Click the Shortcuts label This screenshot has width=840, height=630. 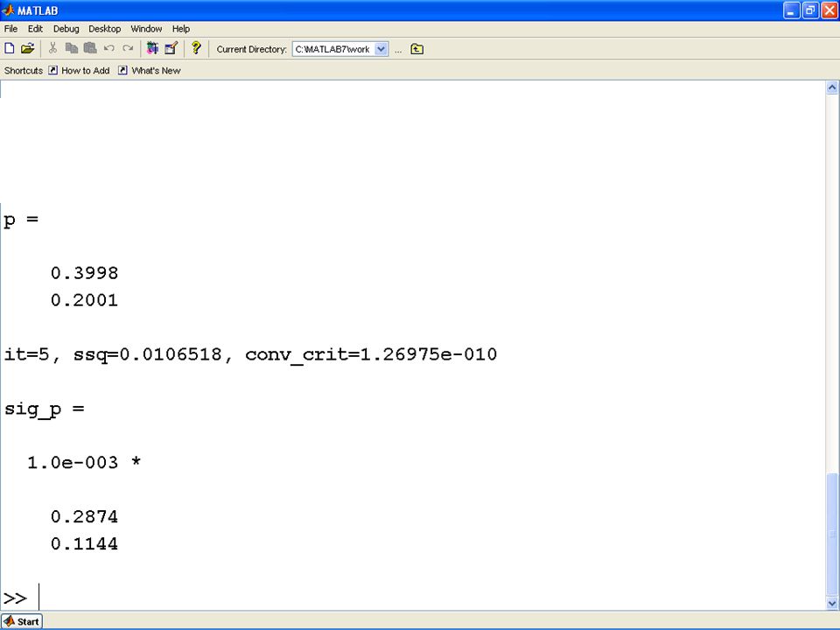(x=23, y=71)
